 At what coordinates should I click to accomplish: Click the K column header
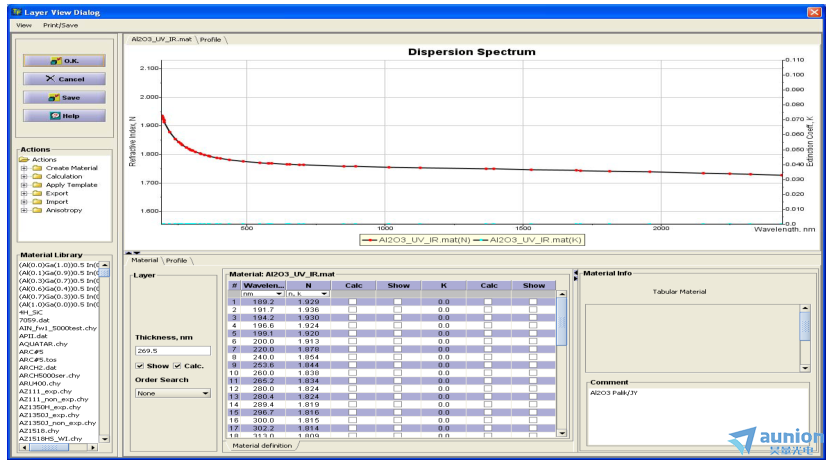(444, 286)
